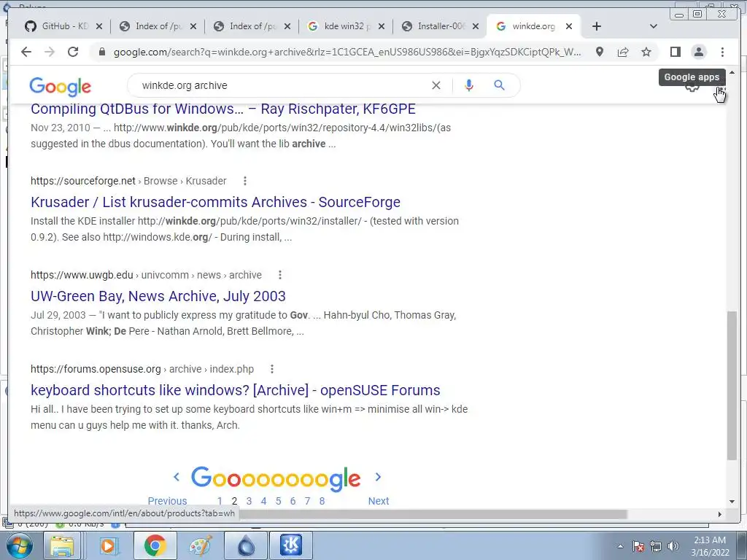Click the network tray icon
The width and height of the screenshot is (747, 560).
[656, 547]
